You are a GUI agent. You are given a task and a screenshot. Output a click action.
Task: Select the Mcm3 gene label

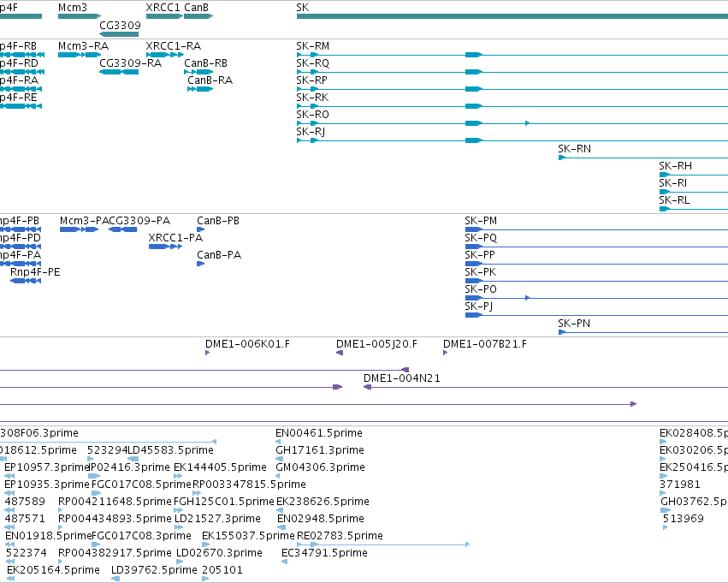[73, 8]
